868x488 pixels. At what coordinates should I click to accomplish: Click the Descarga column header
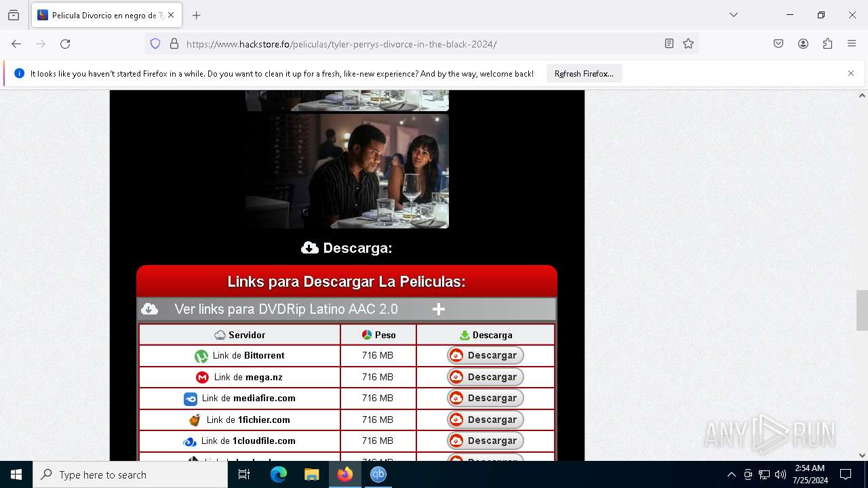point(486,335)
